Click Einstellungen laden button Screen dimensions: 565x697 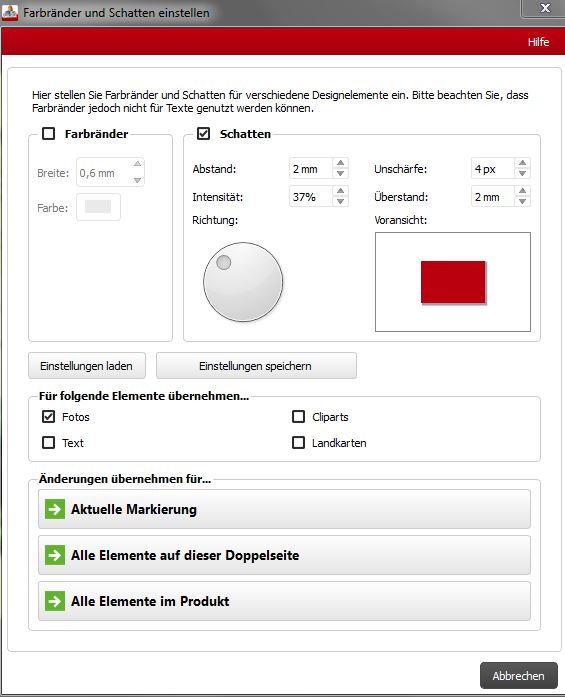click(87, 366)
